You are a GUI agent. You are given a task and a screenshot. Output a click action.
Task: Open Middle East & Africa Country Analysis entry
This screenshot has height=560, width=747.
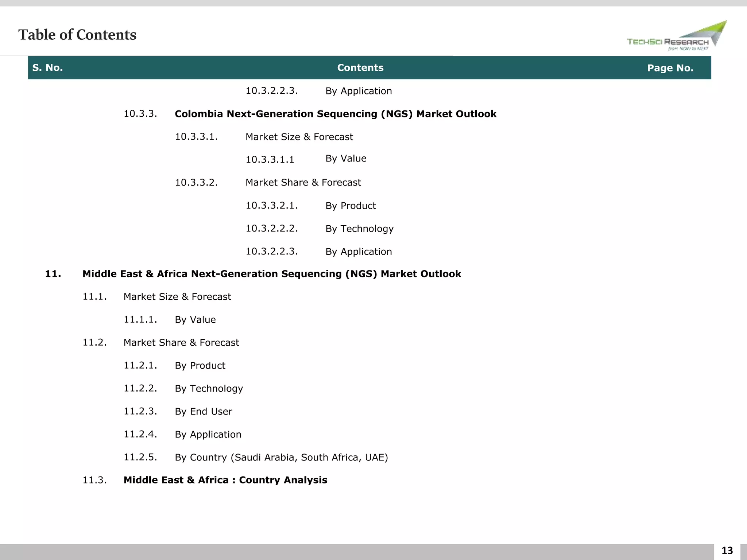coord(225,480)
